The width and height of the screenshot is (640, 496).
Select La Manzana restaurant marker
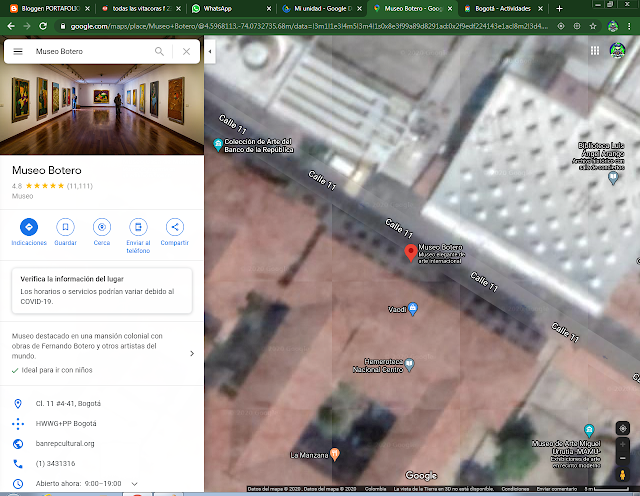(x=335, y=454)
